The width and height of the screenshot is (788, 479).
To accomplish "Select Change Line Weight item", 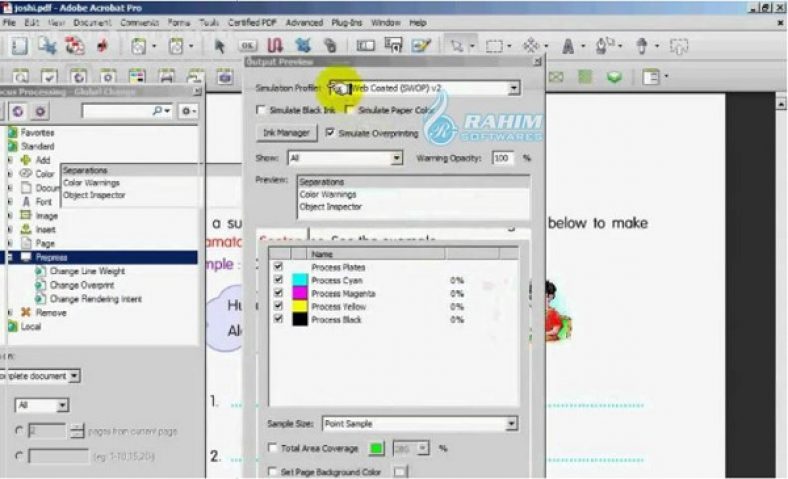I will (87, 271).
